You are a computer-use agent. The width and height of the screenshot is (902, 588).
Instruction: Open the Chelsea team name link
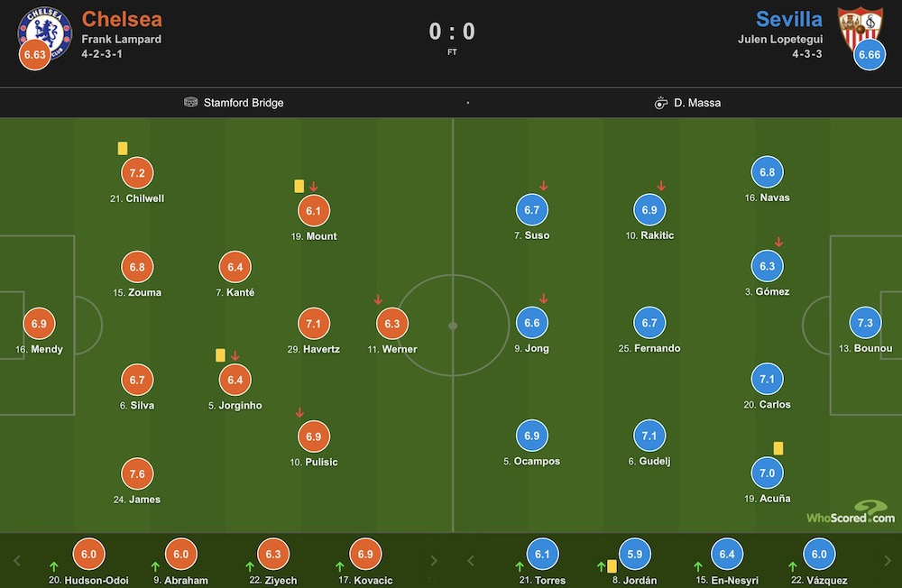[x=122, y=19]
